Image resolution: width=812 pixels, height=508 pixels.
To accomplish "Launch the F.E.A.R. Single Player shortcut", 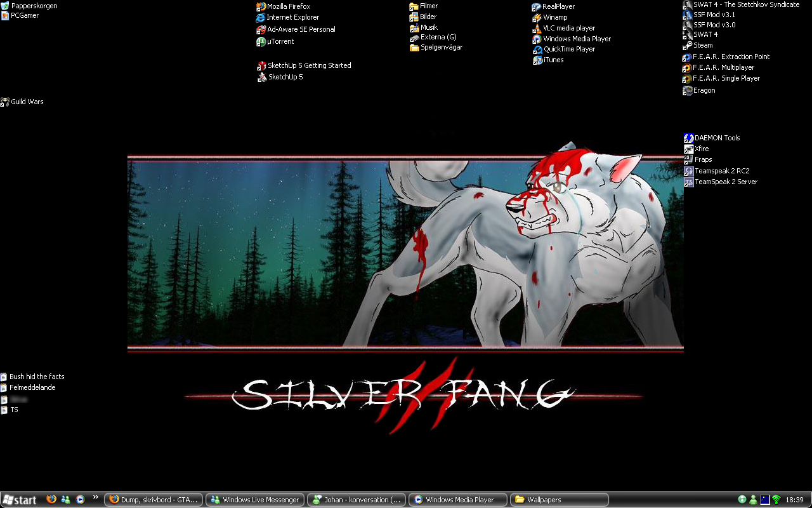I will pyautogui.click(x=721, y=78).
